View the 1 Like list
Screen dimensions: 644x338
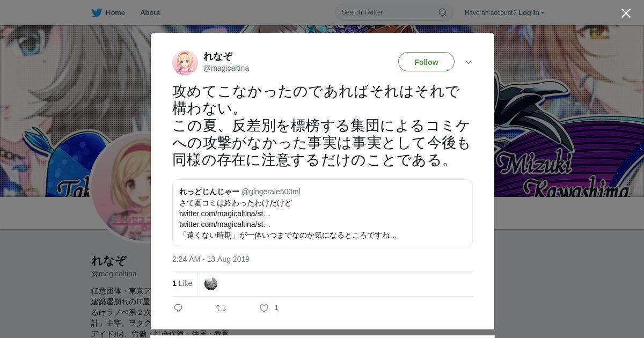182,283
